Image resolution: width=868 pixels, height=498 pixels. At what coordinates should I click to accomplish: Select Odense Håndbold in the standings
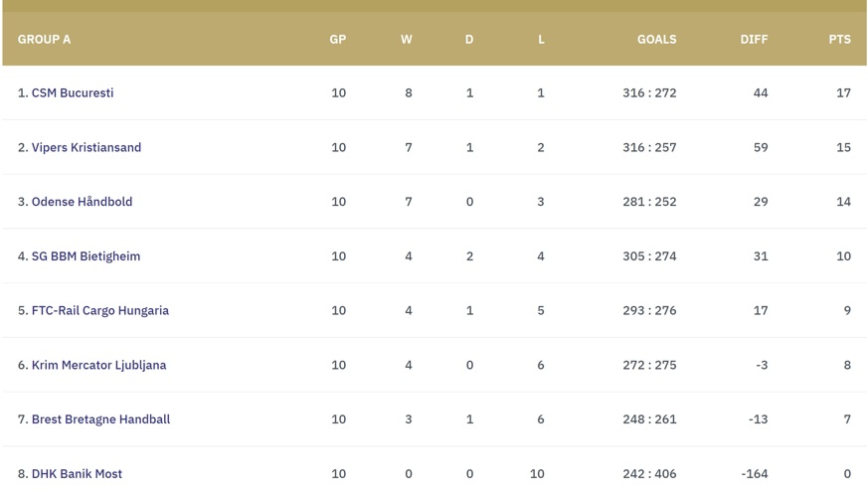(x=82, y=202)
